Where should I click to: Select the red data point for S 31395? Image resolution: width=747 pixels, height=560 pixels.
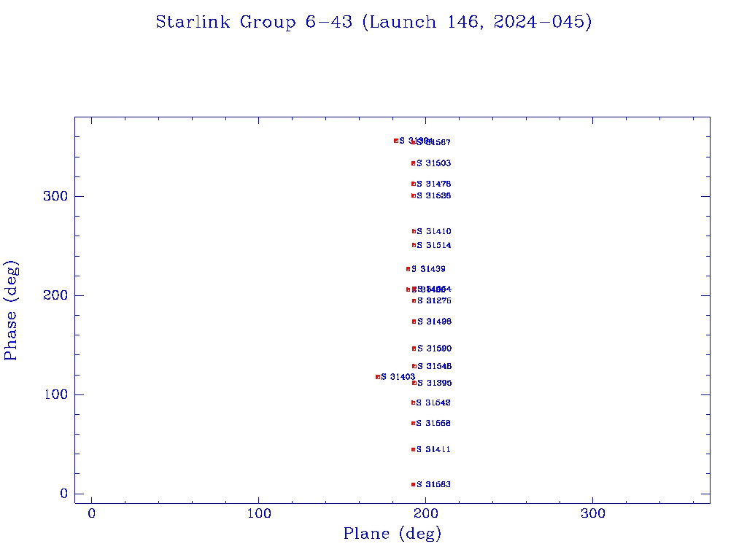point(414,383)
